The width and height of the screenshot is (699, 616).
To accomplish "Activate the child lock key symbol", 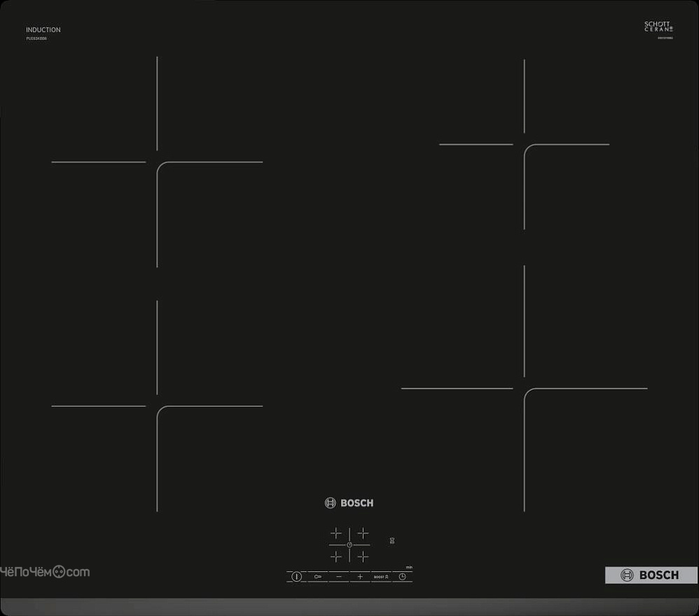I will coord(318,576).
